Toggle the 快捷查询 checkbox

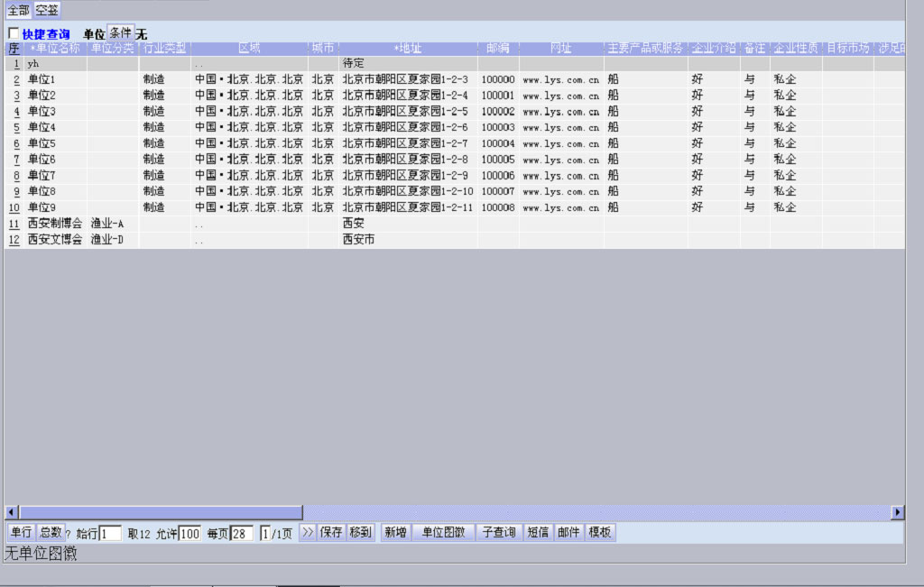pyautogui.click(x=13, y=33)
